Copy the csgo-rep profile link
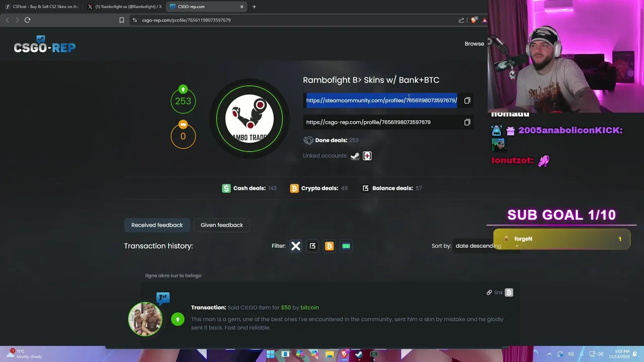This screenshot has height=362, width=644. (467, 122)
